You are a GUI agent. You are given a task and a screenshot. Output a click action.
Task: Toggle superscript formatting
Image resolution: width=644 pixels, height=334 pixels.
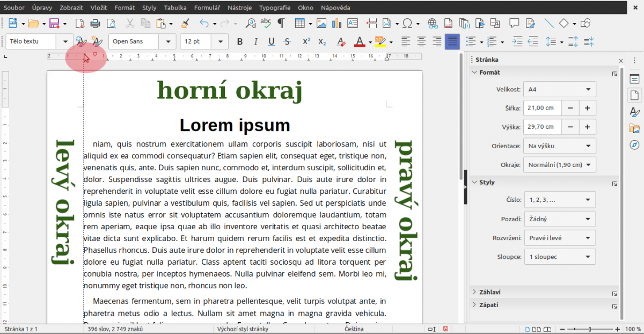(x=306, y=42)
